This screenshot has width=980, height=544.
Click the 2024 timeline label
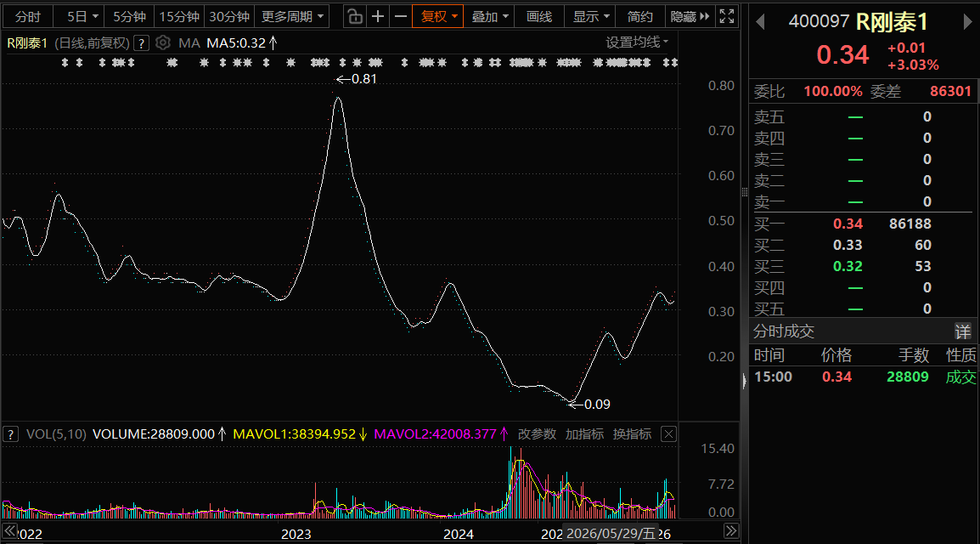coord(458,534)
